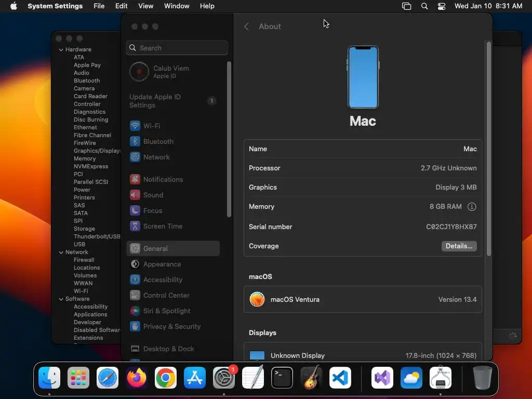Open Visual Studio Code from Dock
Screen dimensions: 532x399
[340, 378]
